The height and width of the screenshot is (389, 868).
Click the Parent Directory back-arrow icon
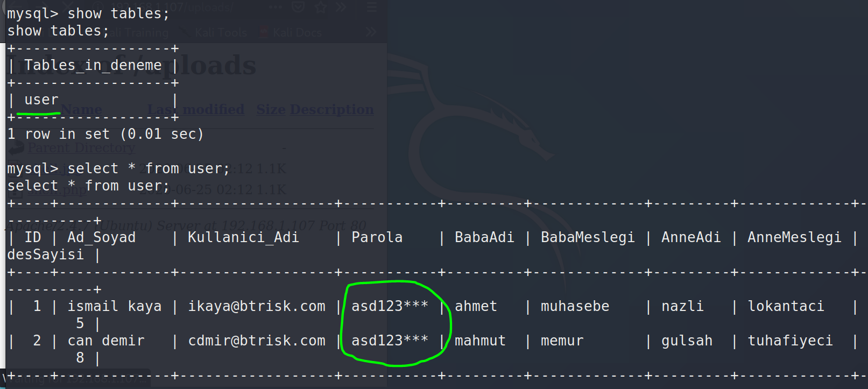click(x=16, y=148)
